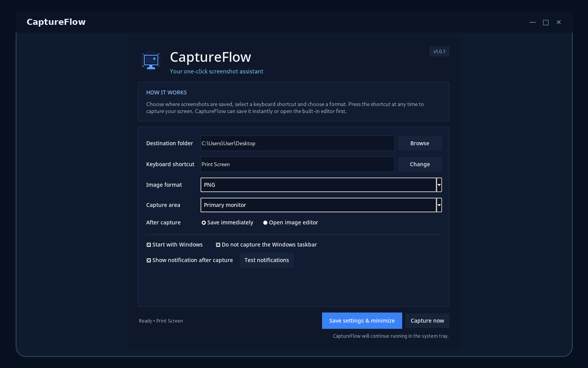The width and height of the screenshot is (588, 368).
Task: Minimize the CaptureFlow window
Action: [x=532, y=22]
